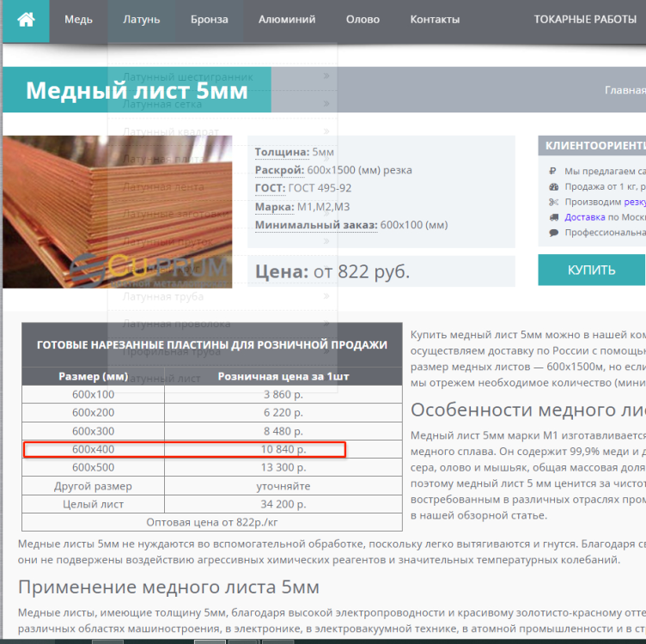
Task: Click the ruble icon in the client panel
Action: click(x=553, y=171)
